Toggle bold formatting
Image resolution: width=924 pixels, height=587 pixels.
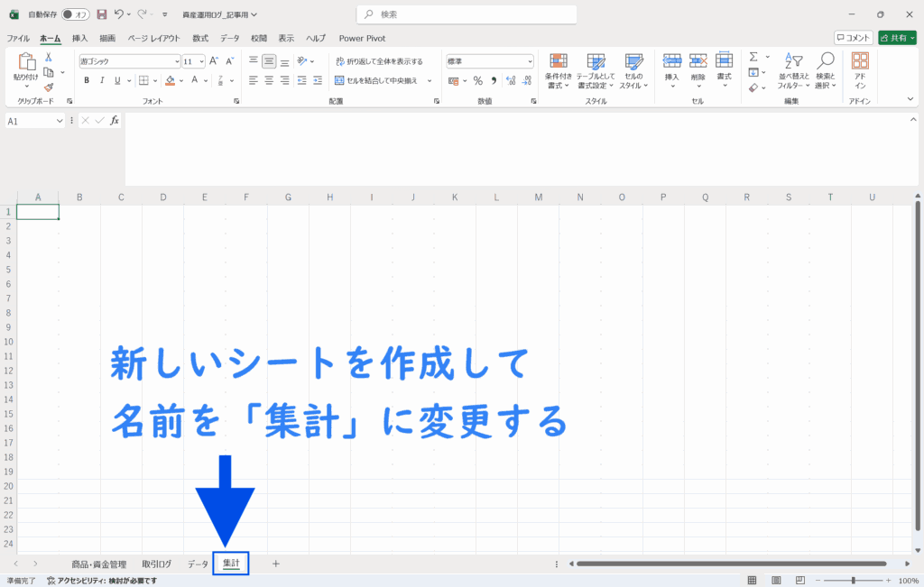(x=88, y=80)
